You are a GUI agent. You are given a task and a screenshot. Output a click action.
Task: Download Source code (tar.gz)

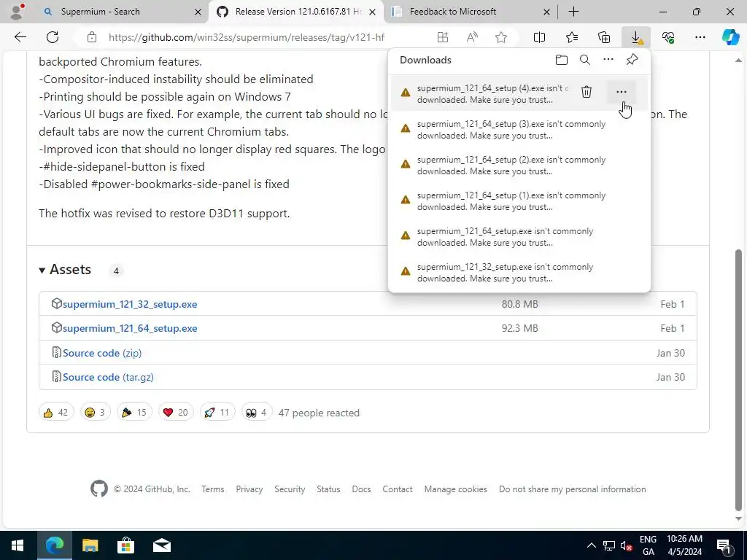click(108, 377)
